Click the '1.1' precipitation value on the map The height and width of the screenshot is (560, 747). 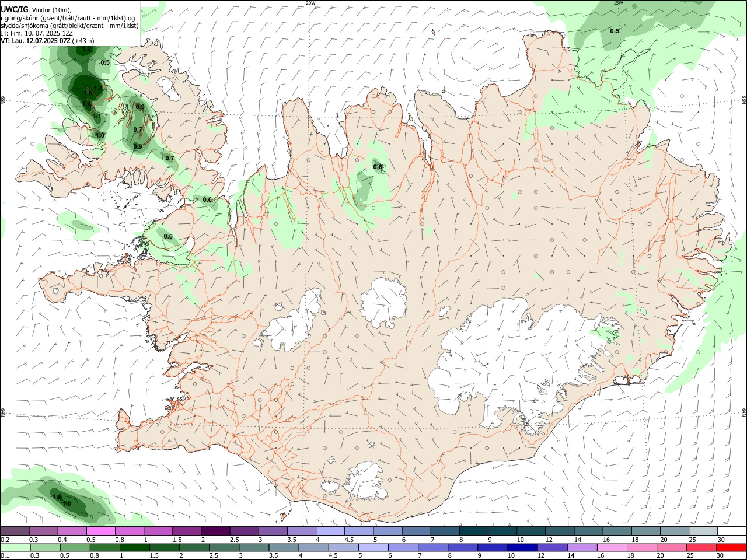tap(97, 116)
